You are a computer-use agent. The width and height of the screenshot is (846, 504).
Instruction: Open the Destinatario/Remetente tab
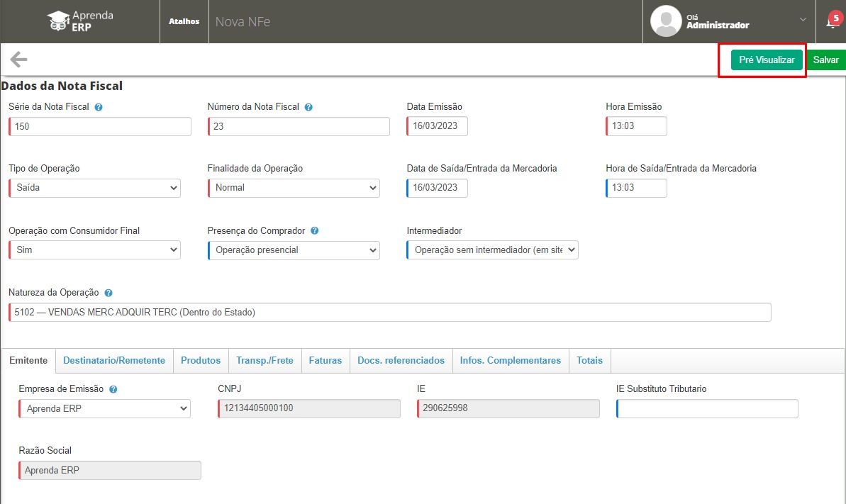click(x=114, y=361)
